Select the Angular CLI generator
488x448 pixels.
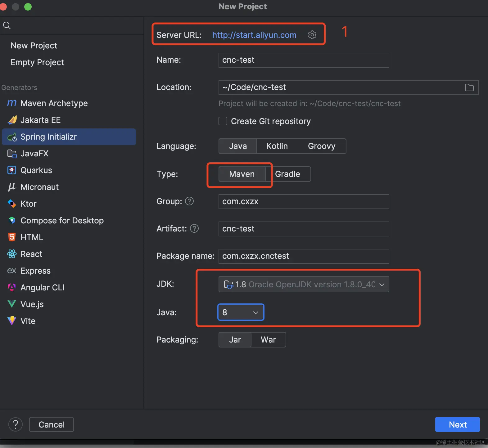[x=69, y=288]
